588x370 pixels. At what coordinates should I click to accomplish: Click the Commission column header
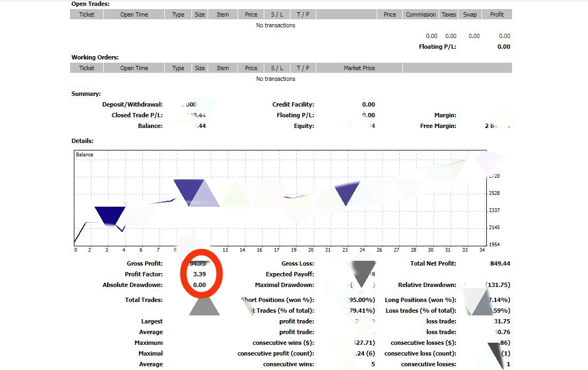coord(421,14)
